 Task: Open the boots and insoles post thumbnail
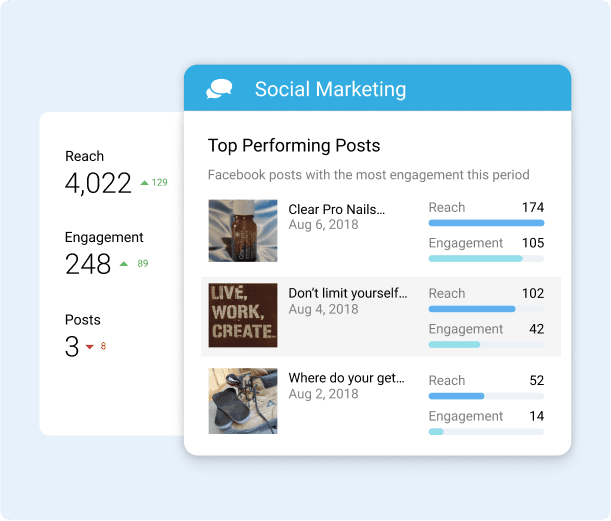click(x=243, y=401)
